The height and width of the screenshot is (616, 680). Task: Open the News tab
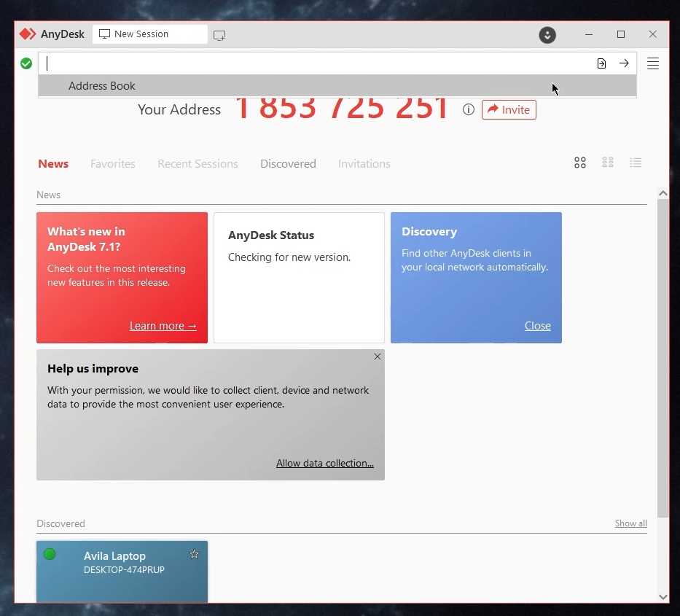pos(53,163)
